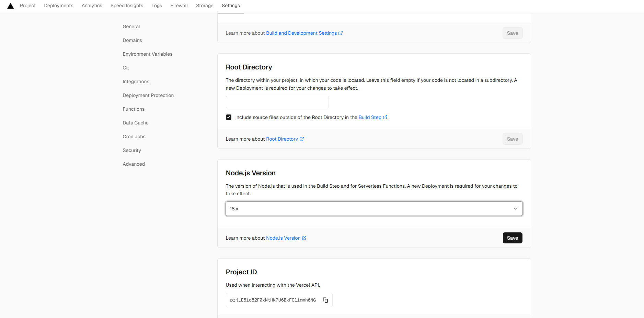
Task: Click external-link icon beside Root Directory link
Action: (302, 139)
